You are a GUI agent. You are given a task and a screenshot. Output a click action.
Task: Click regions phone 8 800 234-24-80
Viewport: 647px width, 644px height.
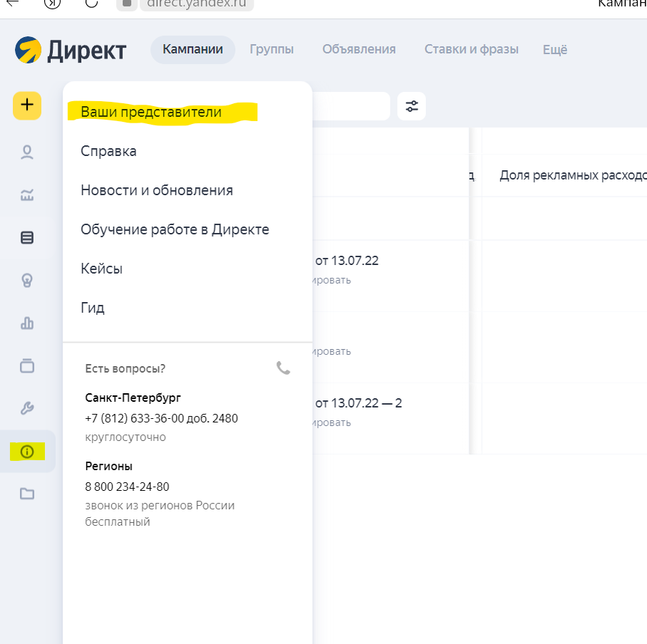(127, 487)
